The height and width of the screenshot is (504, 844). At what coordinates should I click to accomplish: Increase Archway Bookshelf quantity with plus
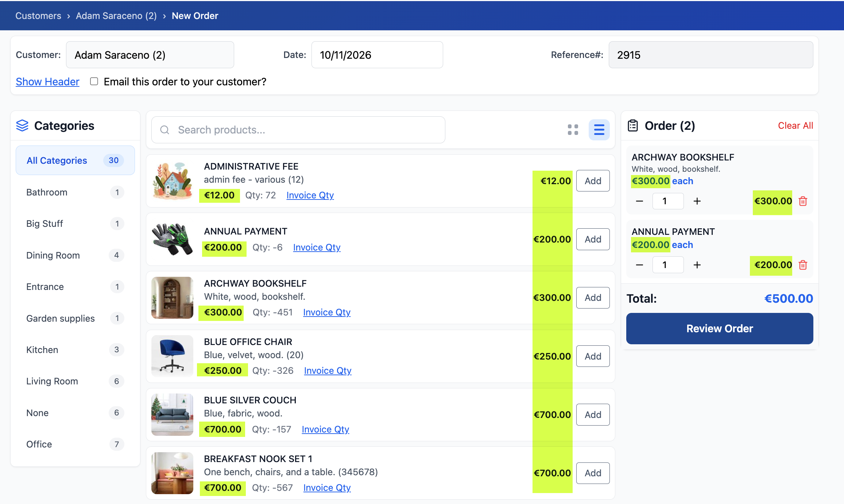coord(697,201)
